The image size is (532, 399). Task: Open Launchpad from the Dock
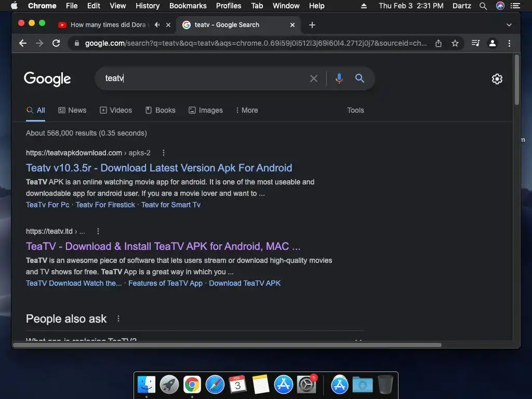pos(169,385)
